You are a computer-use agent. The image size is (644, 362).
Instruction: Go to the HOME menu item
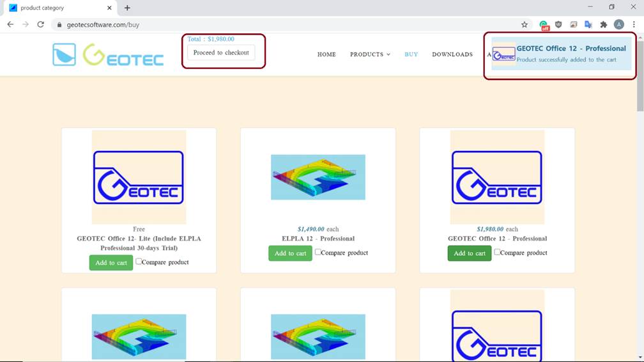point(326,54)
